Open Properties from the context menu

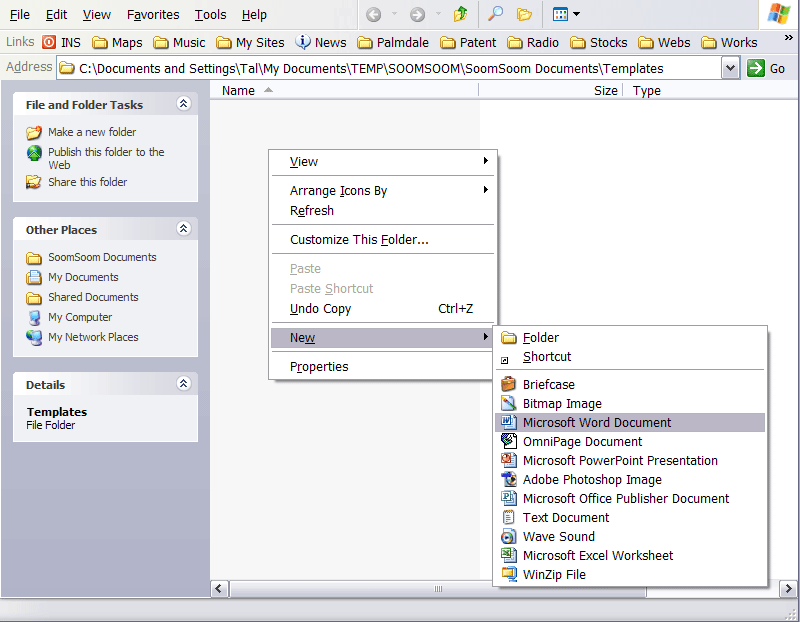coord(383,367)
